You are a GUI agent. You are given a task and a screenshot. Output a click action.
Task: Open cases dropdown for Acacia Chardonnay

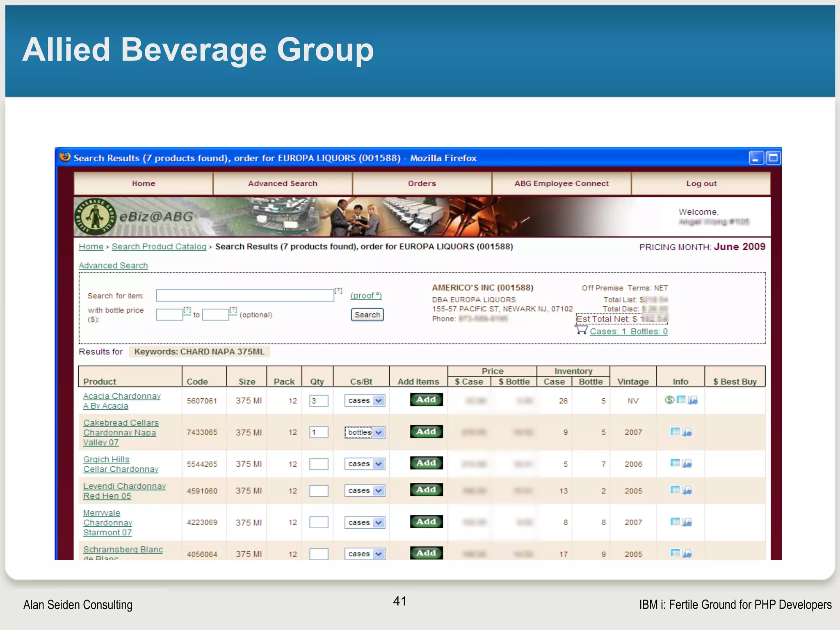point(365,400)
